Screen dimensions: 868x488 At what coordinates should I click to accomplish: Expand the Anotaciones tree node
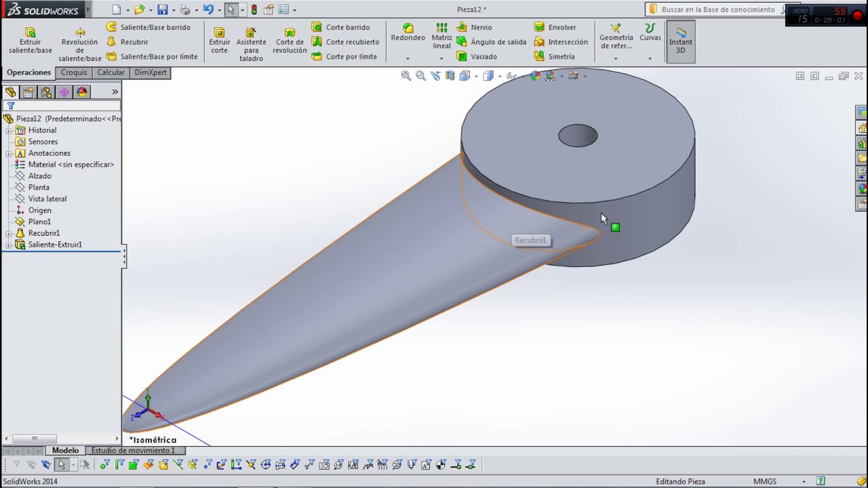click(x=9, y=153)
